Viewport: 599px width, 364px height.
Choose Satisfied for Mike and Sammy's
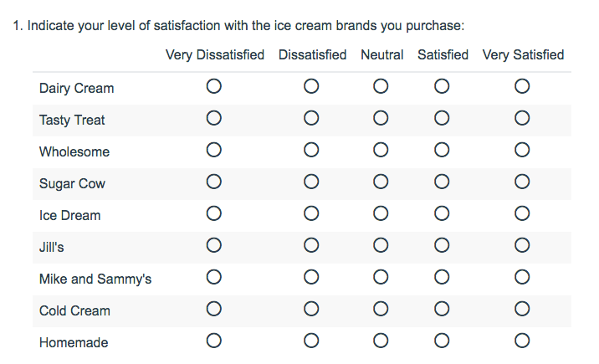pos(442,277)
